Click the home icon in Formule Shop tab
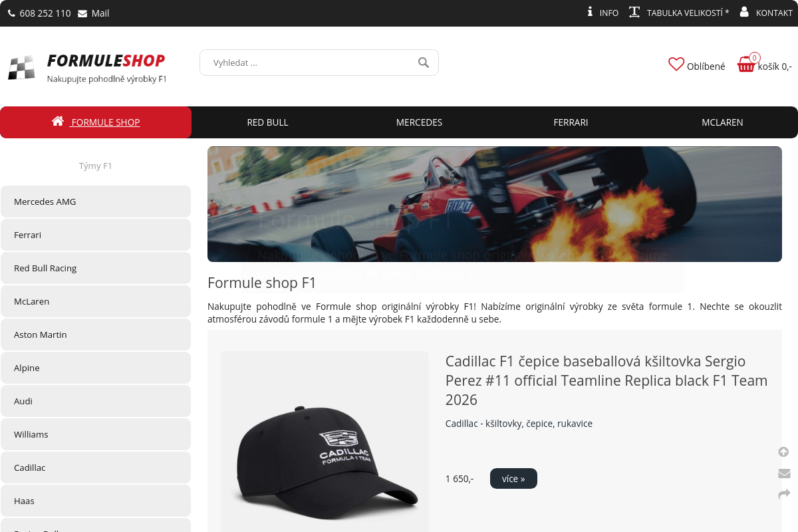 point(58,121)
